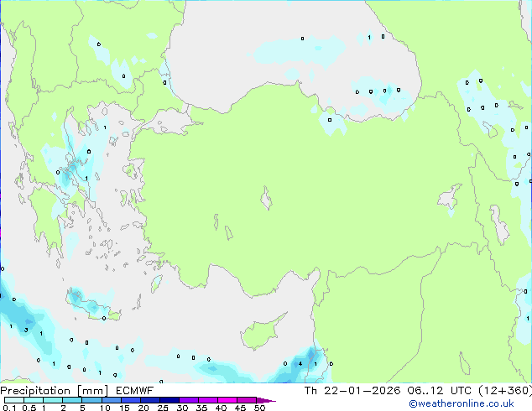Click the 20–25 mm dark blue swatch
Screen dimensions: 532x411
[149, 400]
